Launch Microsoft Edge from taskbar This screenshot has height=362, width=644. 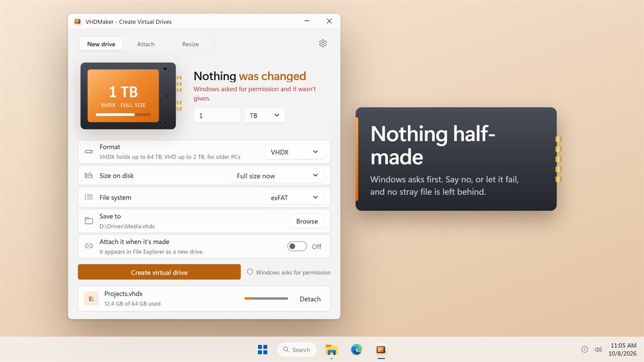point(357,349)
